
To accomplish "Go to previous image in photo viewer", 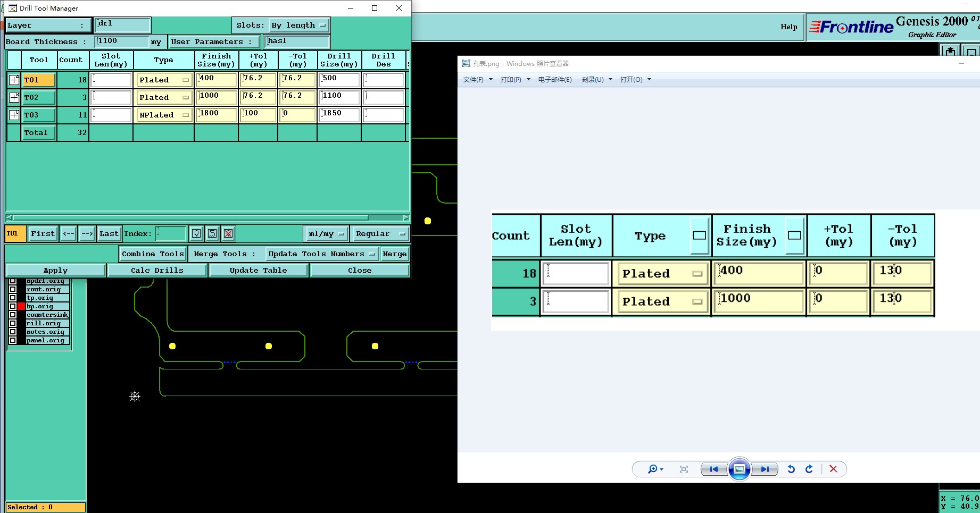I will point(713,469).
